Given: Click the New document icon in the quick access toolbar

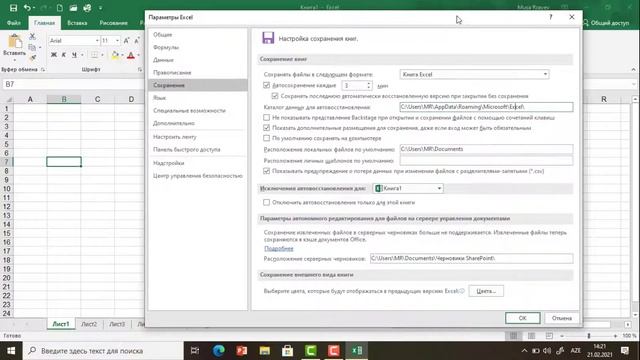Looking at the screenshot, I should (x=60, y=8).
